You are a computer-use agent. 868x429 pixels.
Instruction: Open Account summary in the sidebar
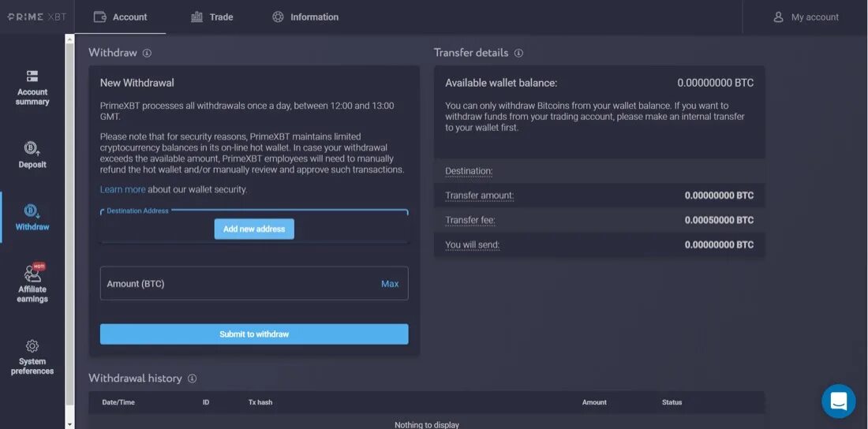pos(32,88)
